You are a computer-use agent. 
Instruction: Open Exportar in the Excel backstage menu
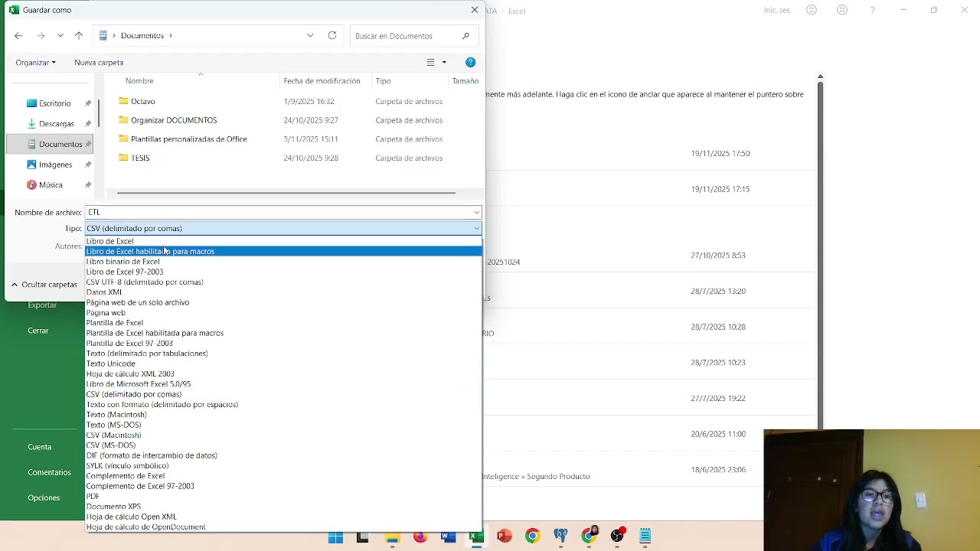click(42, 305)
